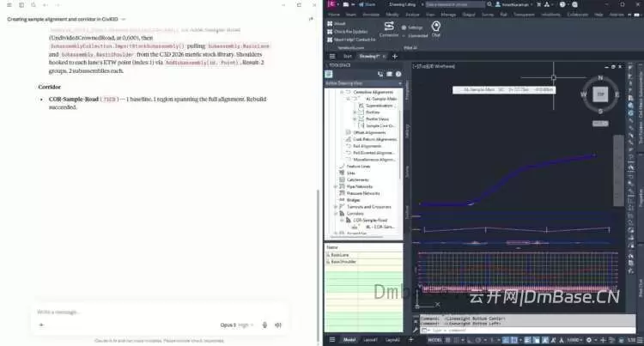644x346 pixels.
Task: Open search in the Claude window
Action: 33,5
